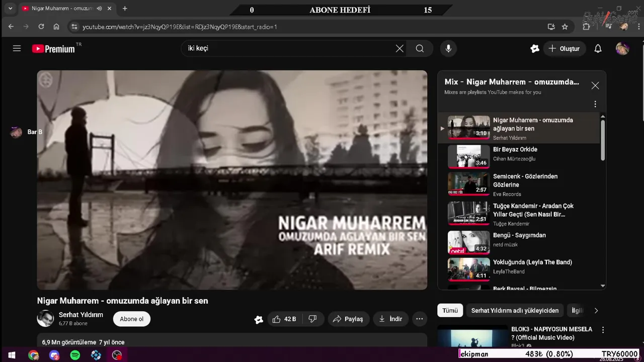Open the account avatar menu
644x362 pixels.
[622, 49]
